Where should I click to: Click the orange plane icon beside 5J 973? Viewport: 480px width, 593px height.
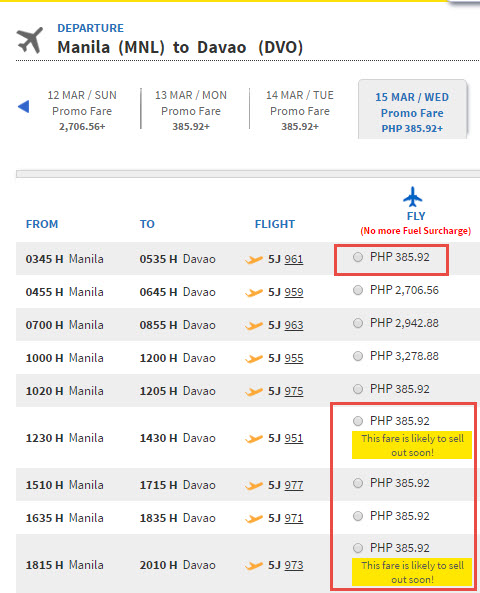(x=254, y=566)
